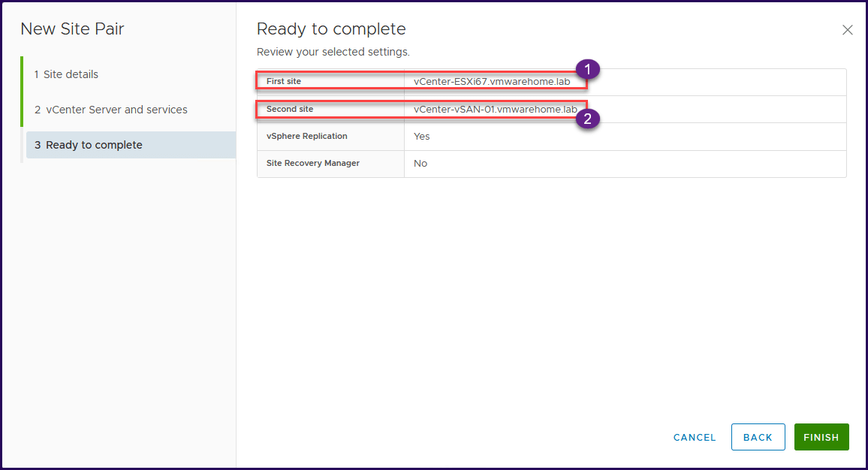Image resolution: width=868 pixels, height=470 pixels.
Task: Click the Ready to complete heading
Action: click(x=331, y=29)
